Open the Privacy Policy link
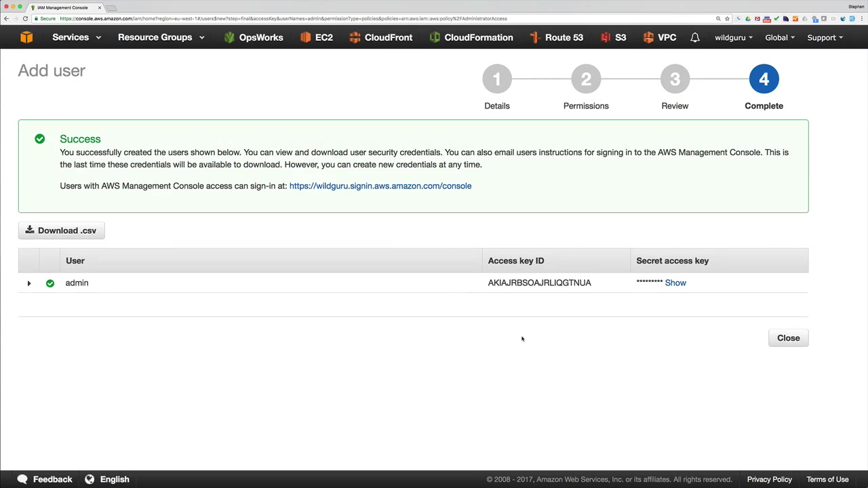 click(769, 479)
